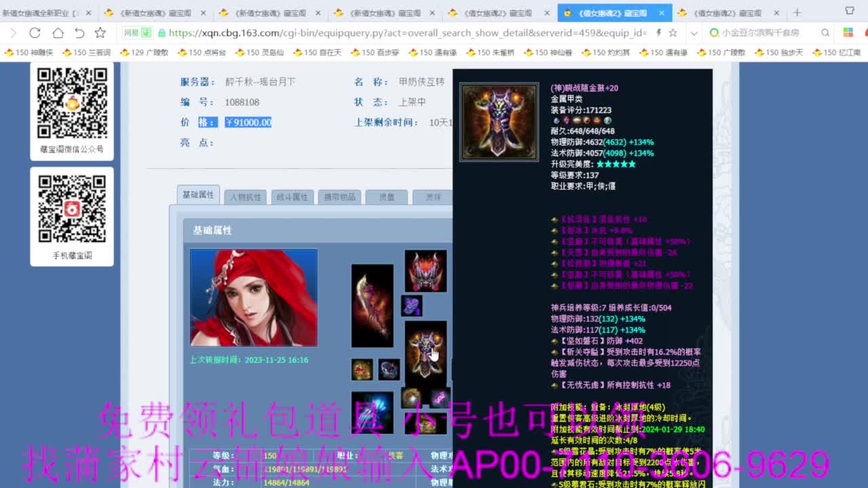This screenshot has width=868, height=488.
Task: Open the dropdown chevron beside the address bar
Action: tap(694, 32)
